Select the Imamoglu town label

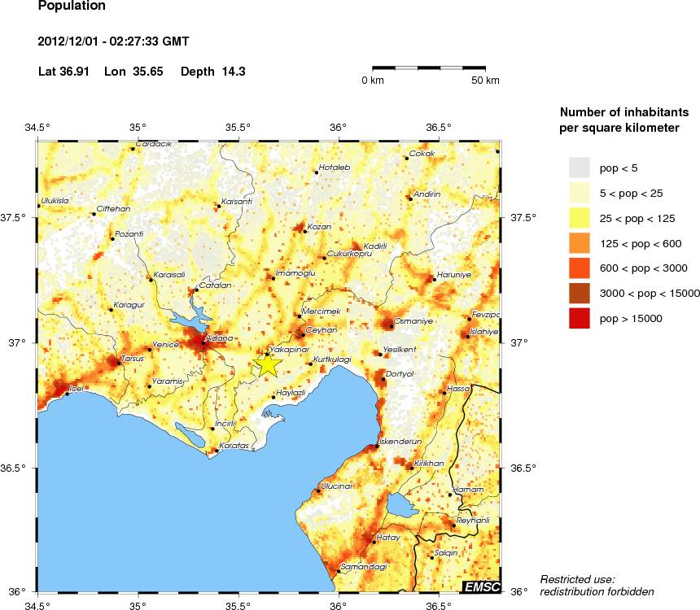tap(295, 272)
